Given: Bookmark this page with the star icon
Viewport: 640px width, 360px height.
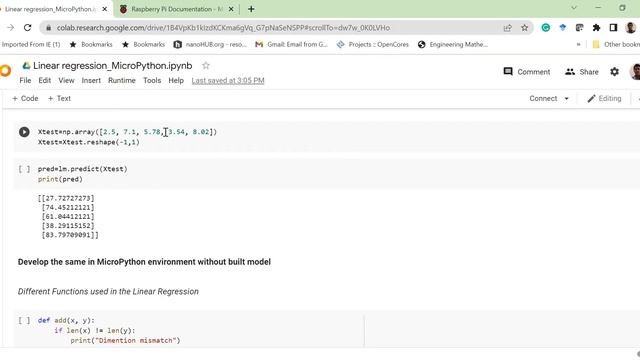Looking at the screenshot, I should pos(524,28).
